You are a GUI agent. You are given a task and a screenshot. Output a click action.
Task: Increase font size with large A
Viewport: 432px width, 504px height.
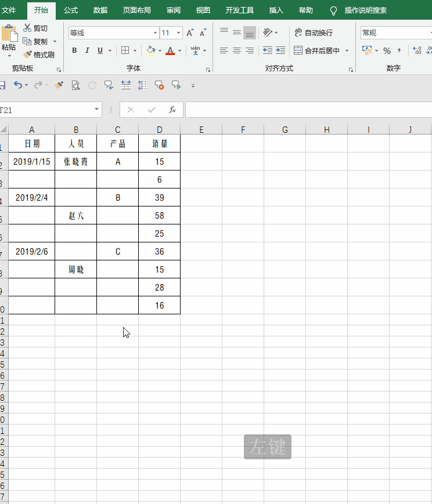click(x=190, y=33)
